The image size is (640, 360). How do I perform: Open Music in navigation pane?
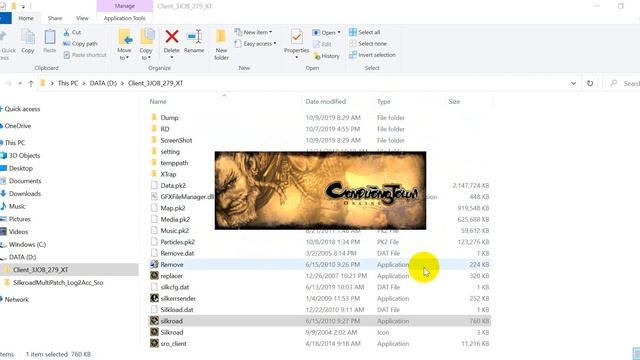[x=17, y=206]
